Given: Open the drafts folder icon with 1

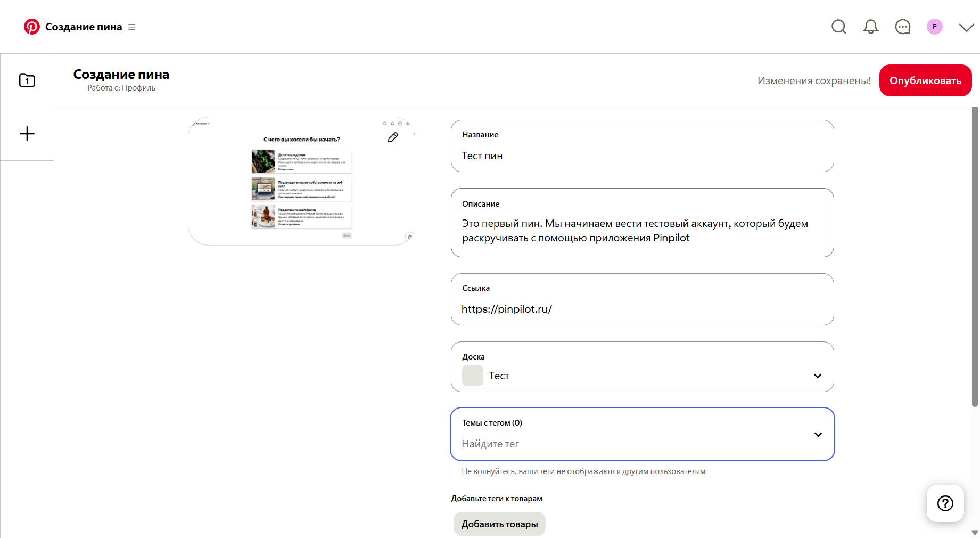Looking at the screenshot, I should click(27, 80).
